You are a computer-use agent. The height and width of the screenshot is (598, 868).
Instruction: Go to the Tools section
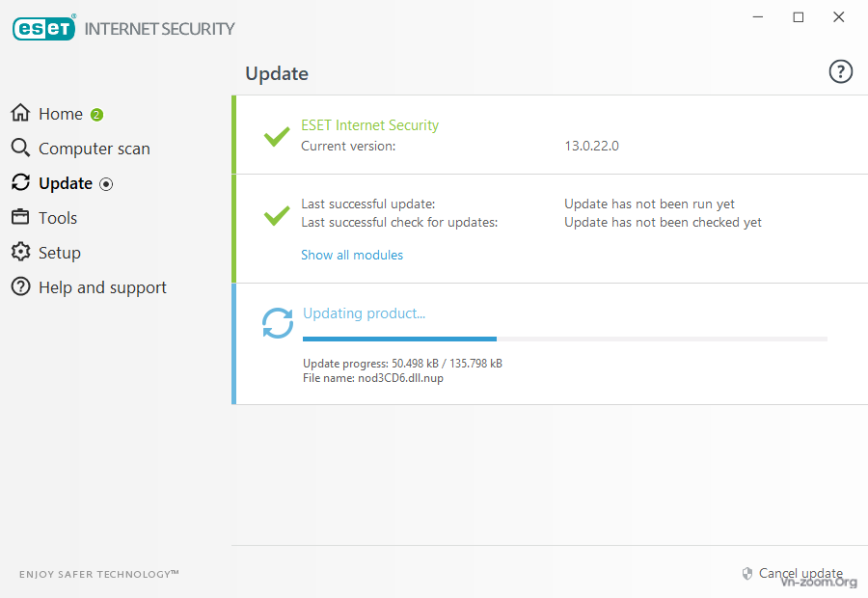coord(58,218)
